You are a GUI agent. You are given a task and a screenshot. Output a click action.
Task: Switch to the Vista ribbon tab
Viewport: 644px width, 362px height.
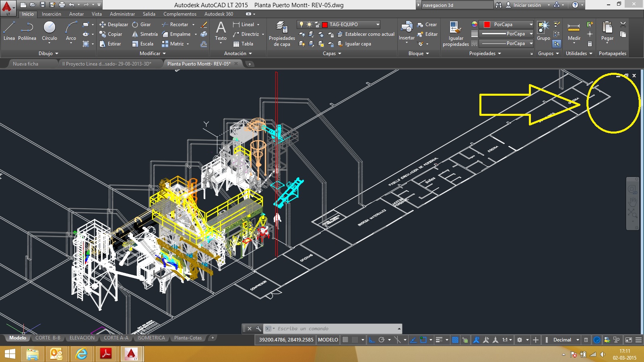pos(97,14)
